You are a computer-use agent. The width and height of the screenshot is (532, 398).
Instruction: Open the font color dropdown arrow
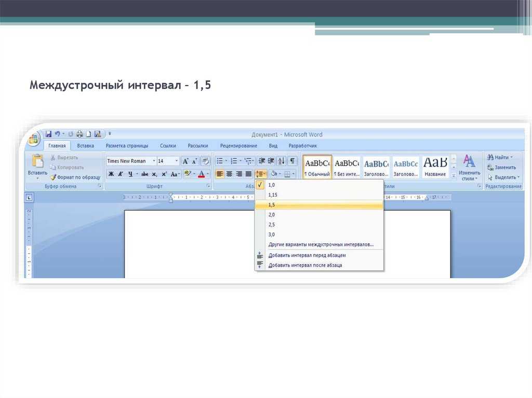208,174
